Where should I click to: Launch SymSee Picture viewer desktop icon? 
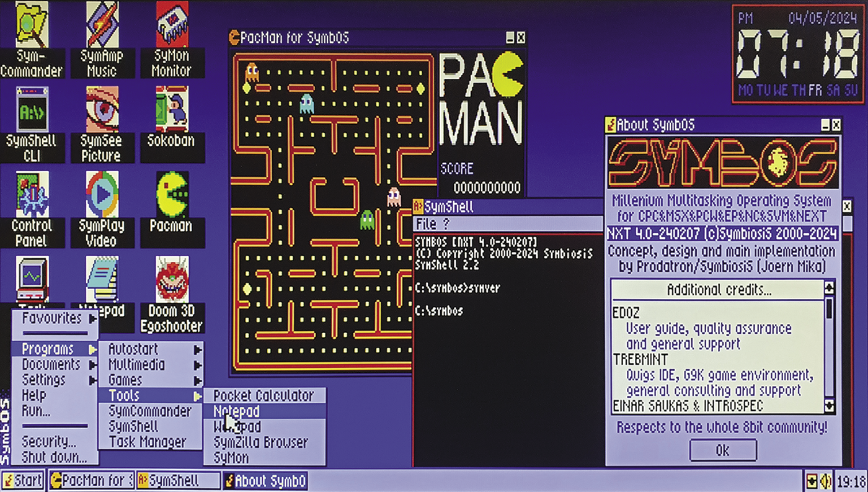tap(101, 125)
